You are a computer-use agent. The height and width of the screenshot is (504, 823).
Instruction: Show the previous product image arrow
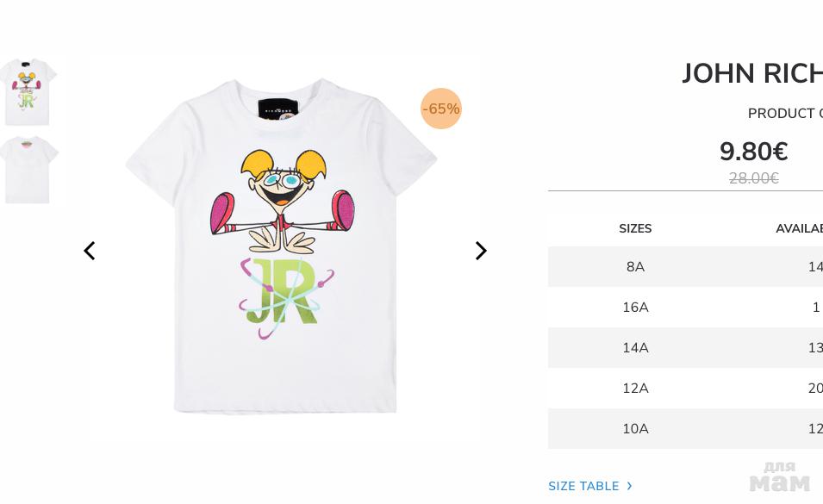90,251
